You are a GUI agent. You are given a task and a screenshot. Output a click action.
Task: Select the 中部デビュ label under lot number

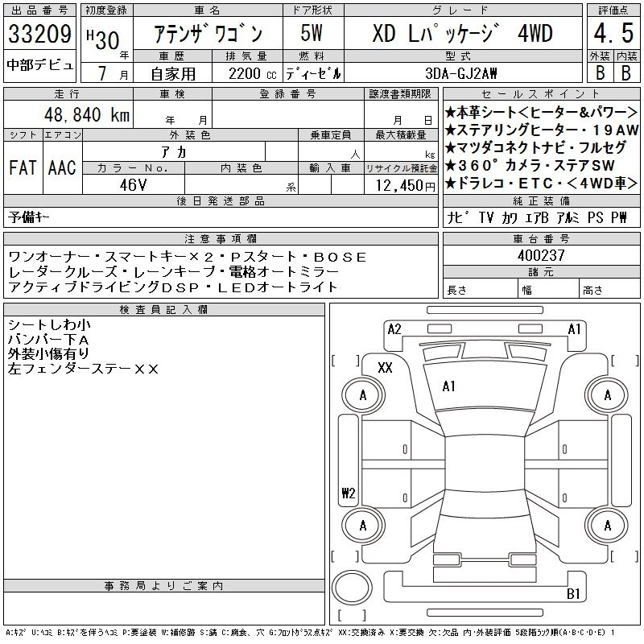(x=39, y=65)
